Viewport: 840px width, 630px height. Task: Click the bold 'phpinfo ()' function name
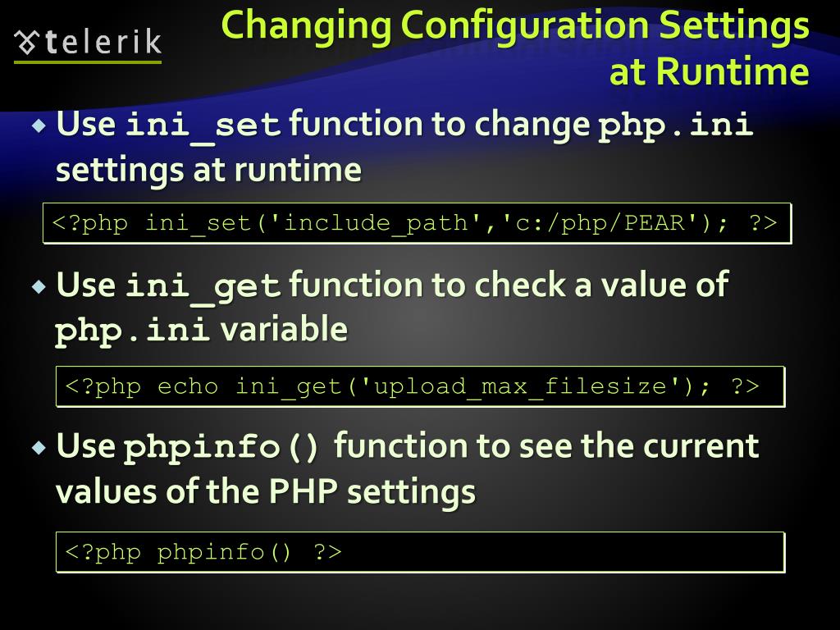pyautogui.click(x=221, y=447)
